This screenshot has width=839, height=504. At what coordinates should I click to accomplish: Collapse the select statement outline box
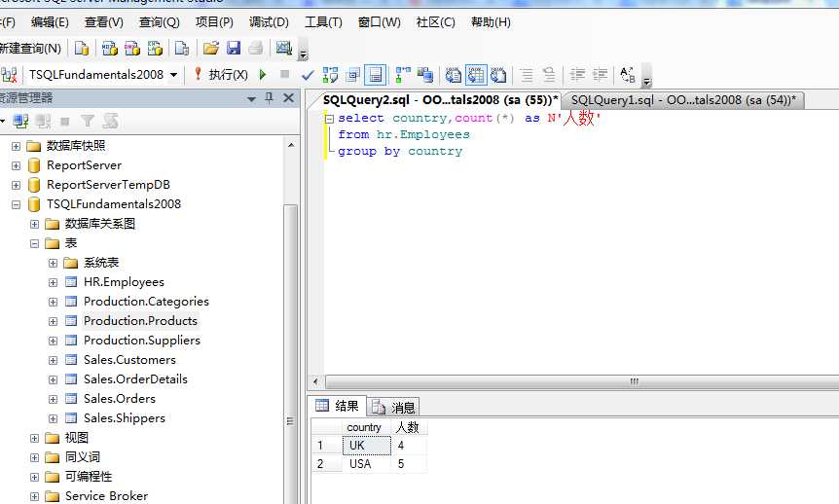(330, 119)
